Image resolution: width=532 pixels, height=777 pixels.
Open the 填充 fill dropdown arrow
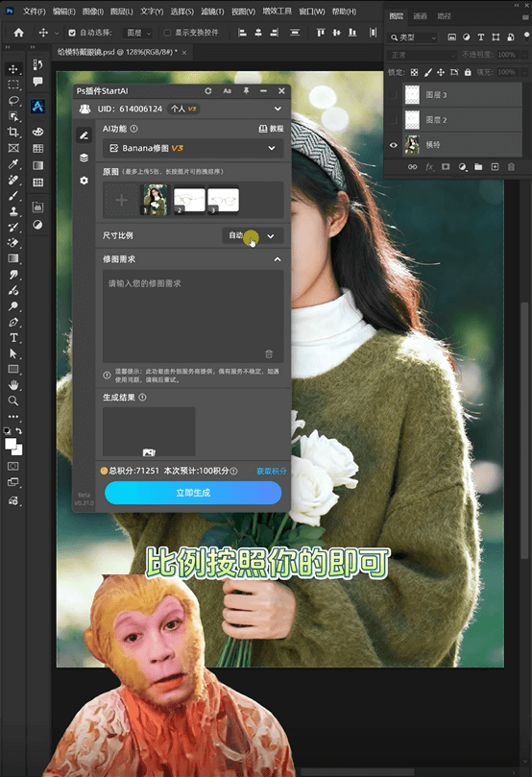pyautogui.click(x=525, y=72)
